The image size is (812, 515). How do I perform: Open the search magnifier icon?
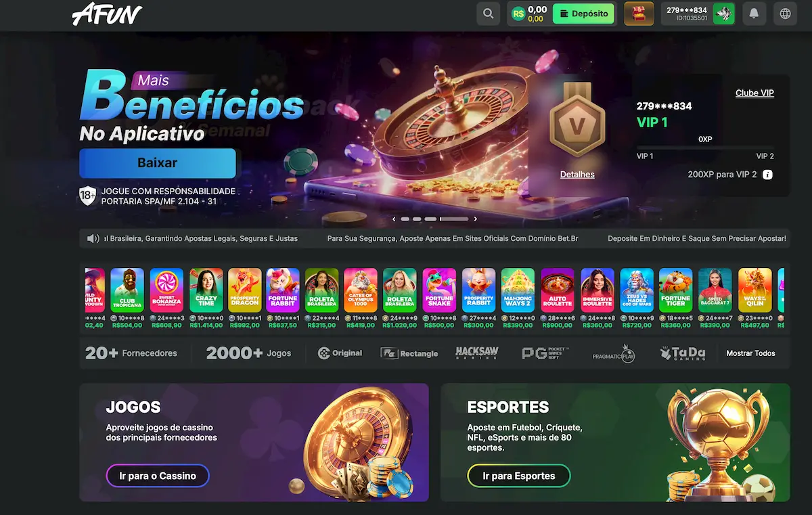point(488,14)
